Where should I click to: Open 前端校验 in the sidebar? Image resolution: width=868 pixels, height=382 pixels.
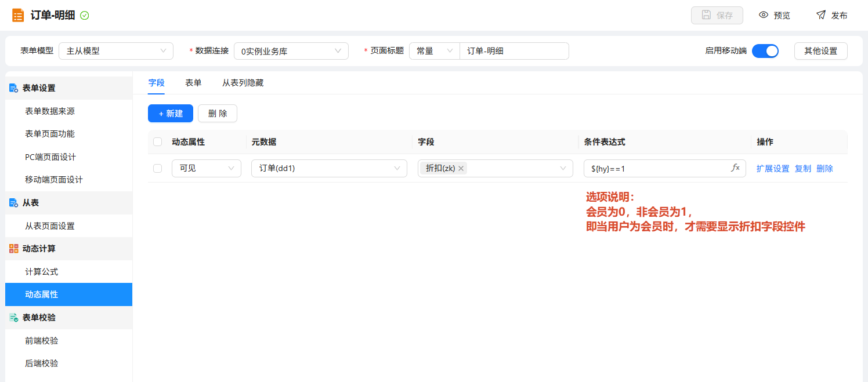68,341
